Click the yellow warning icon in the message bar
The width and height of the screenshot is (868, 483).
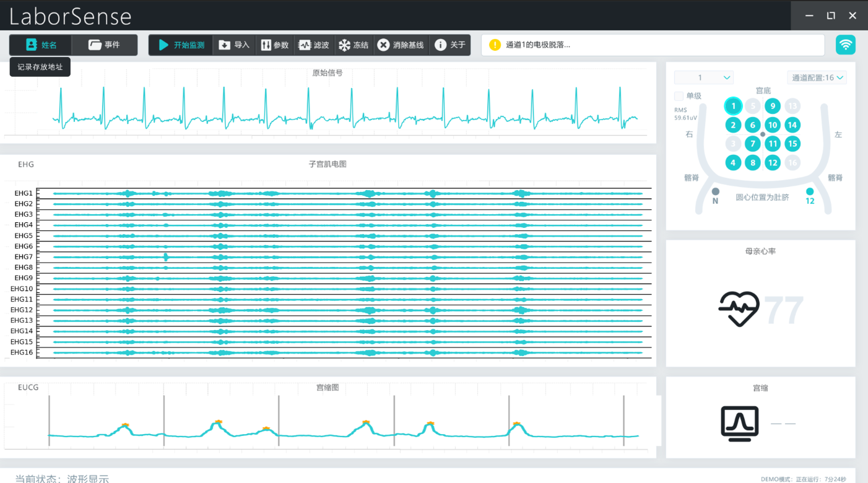pos(495,45)
